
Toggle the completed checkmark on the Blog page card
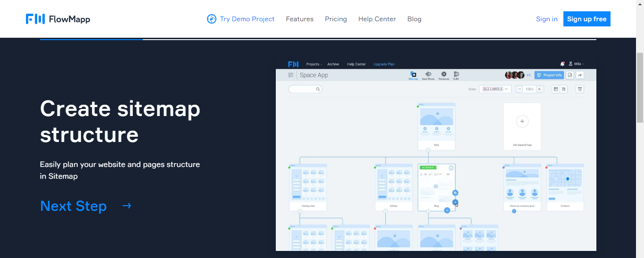[451, 168]
